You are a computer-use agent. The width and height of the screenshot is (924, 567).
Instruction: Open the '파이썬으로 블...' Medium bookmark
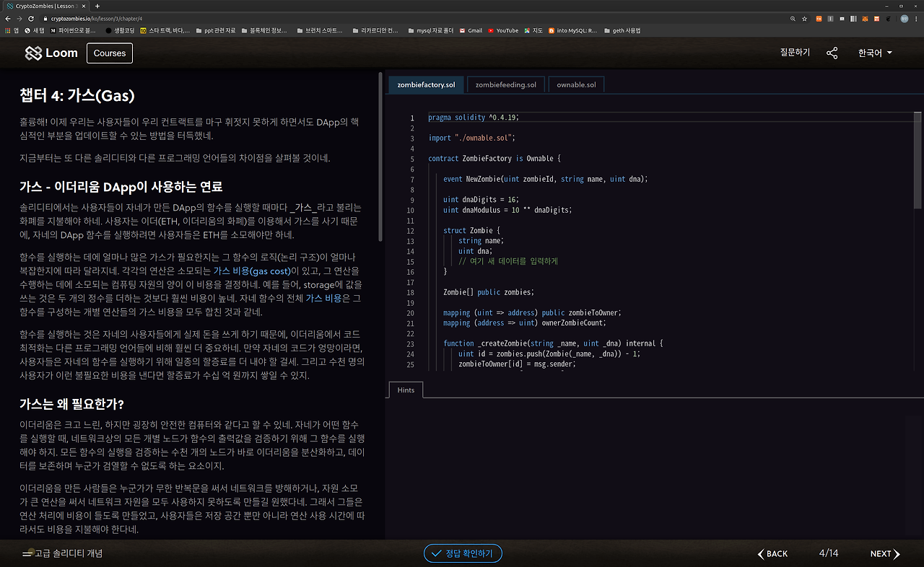73,30
